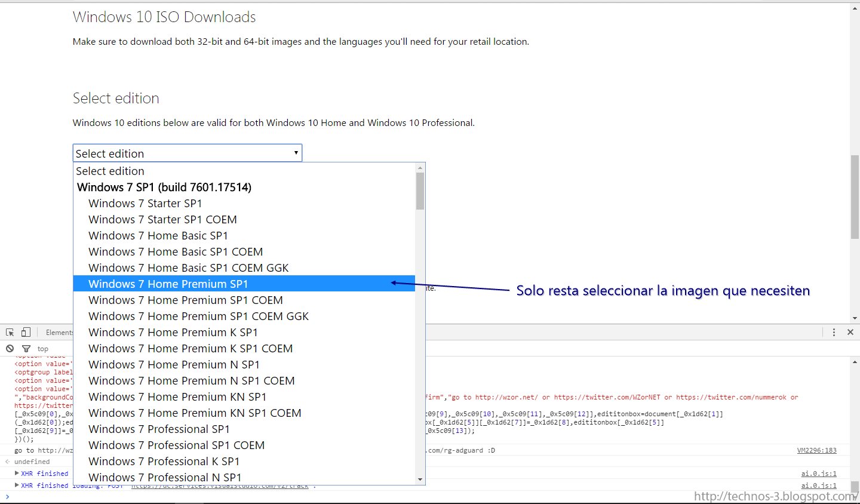The height and width of the screenshot is (504, 860).
Task: Select Windows 7 Home Premium SP1 COEM
Action: click(244, 300)
